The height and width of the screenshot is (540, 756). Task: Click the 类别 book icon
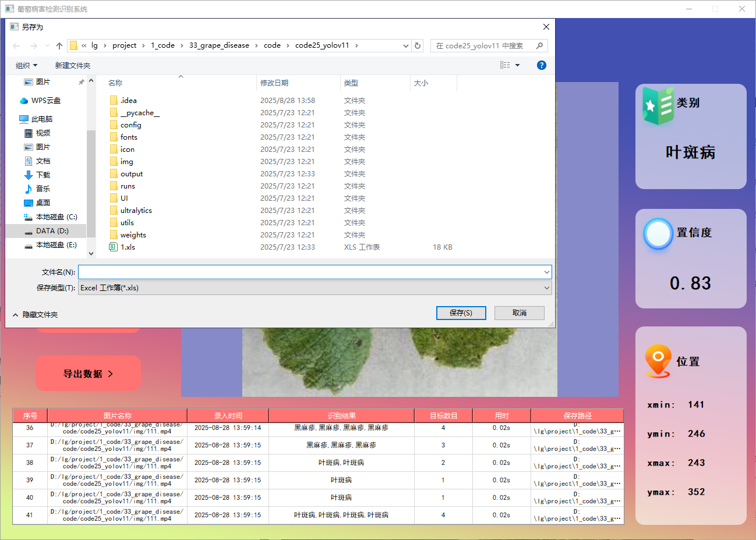click(658, 105)
